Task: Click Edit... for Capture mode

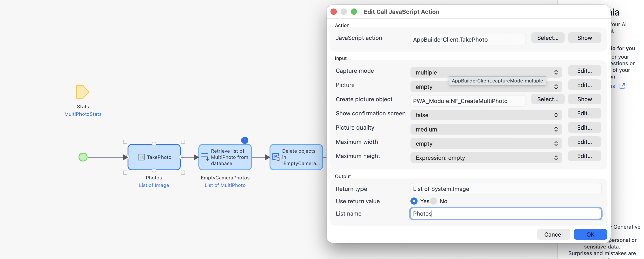Action: tap(585, 71)
